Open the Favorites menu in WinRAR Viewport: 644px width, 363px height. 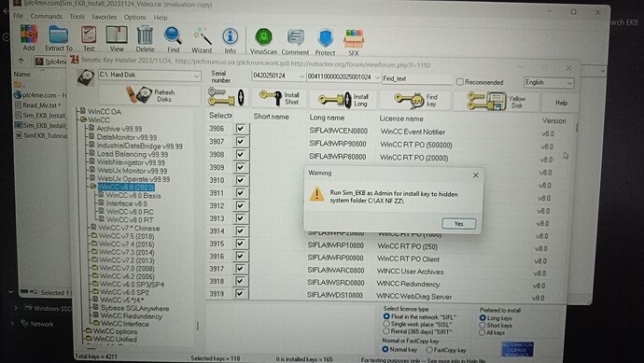tap(105, 17)
